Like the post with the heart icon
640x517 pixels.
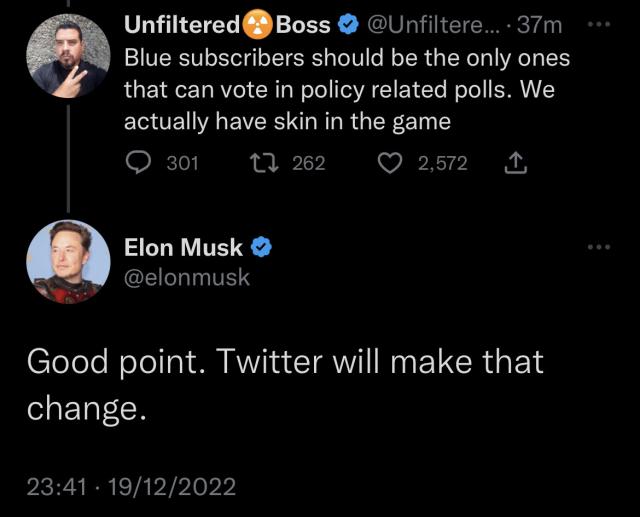pos(391,162)
